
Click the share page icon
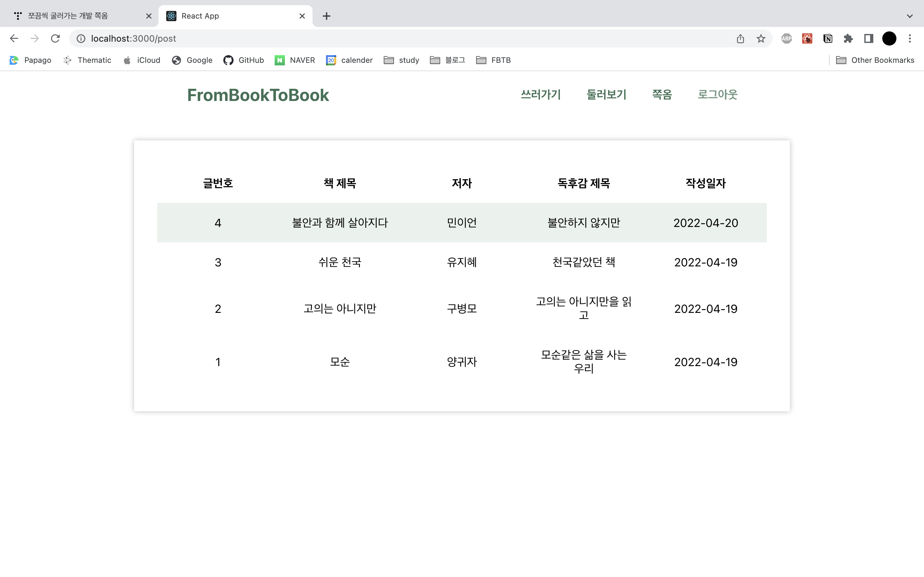pos(740,38)
